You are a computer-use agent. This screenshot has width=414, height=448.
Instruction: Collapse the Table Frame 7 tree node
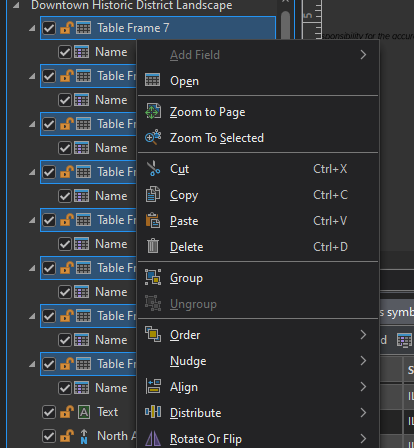click(32, 29)
